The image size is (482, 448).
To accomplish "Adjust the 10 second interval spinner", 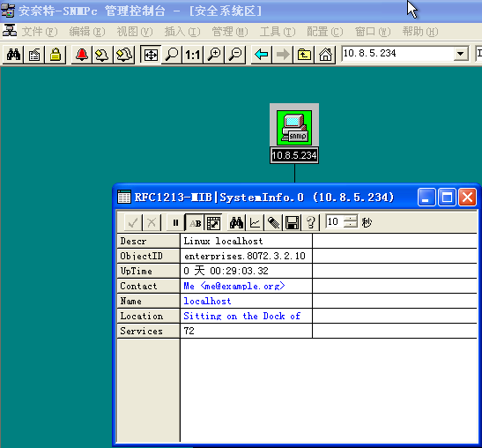I will pos(351,221).
